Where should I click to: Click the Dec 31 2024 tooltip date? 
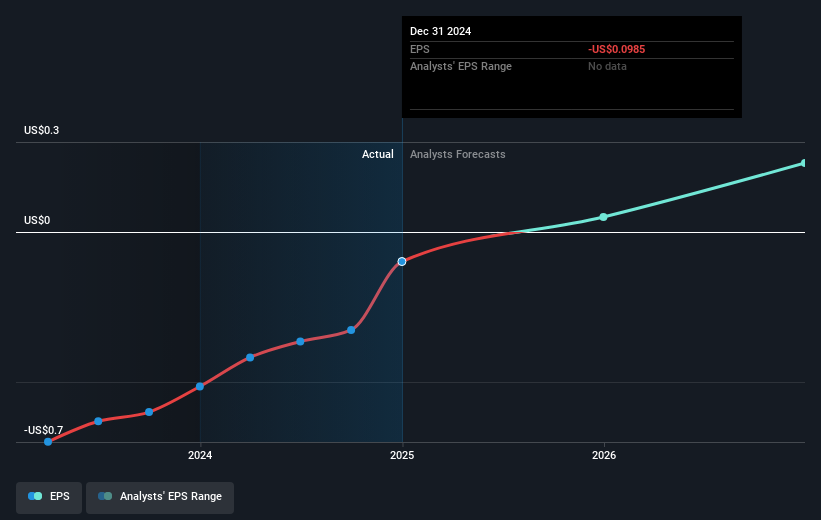[x=440, y=31]
